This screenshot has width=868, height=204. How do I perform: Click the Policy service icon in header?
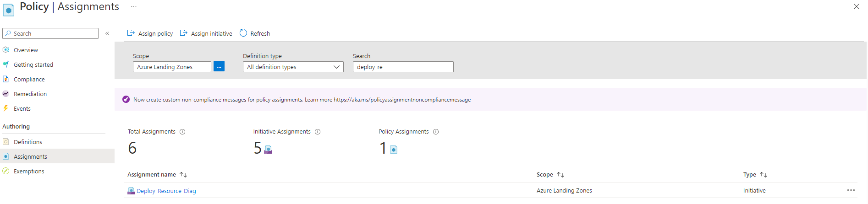click(8, 10)
